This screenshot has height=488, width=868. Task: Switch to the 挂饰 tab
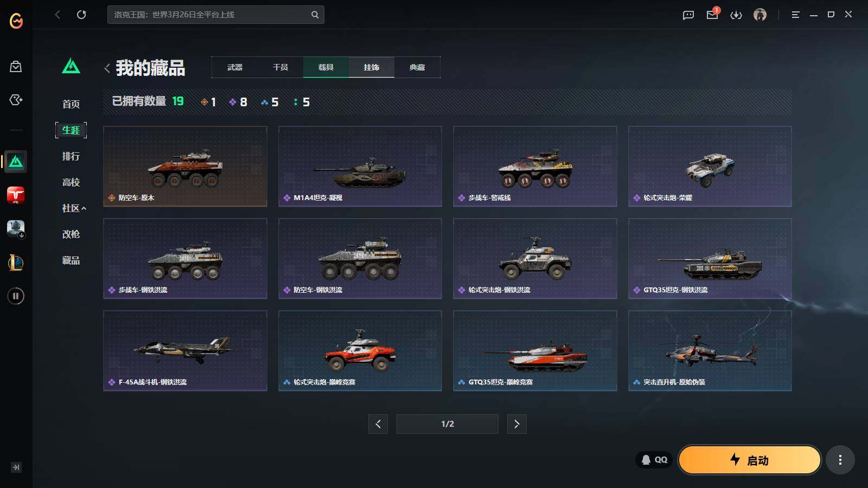[372, 67]
